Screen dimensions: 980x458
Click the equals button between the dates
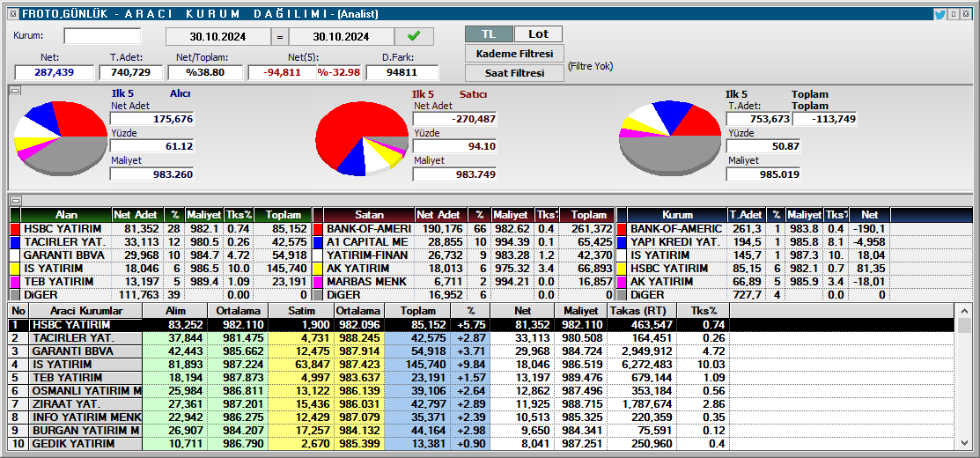tap(280, 36)
